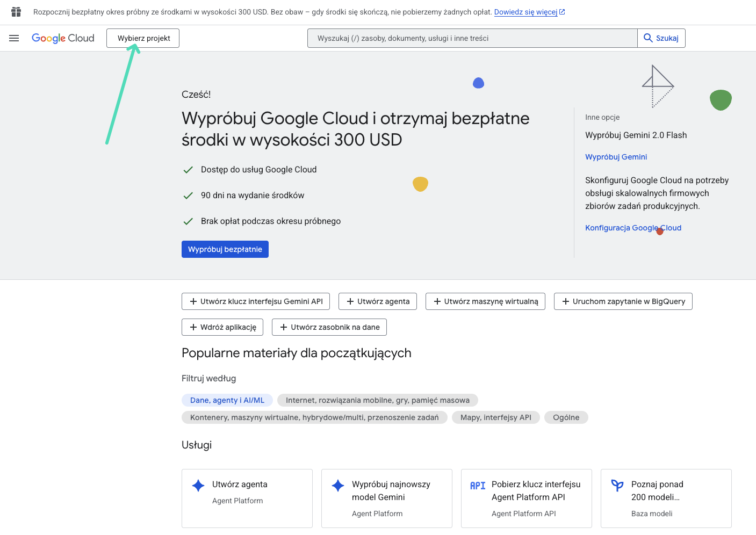Select Internet, rozwiązania mobilne, gry filter
The width and height of the screenshot is (756, 535).
[378, 400]
